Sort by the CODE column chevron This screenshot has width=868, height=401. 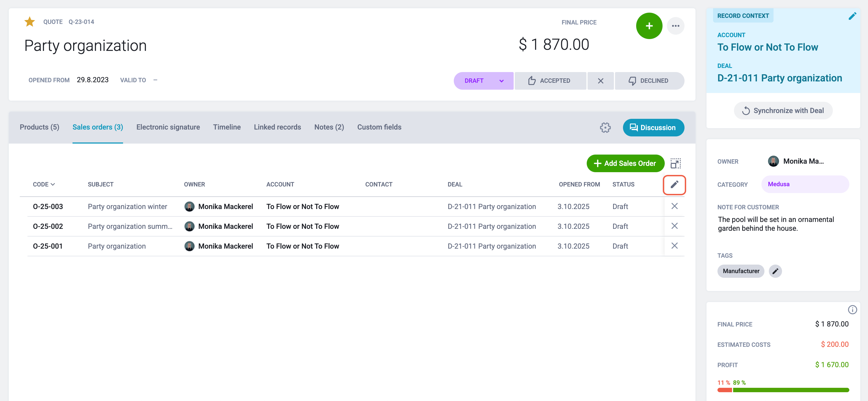tap(52, 185)
